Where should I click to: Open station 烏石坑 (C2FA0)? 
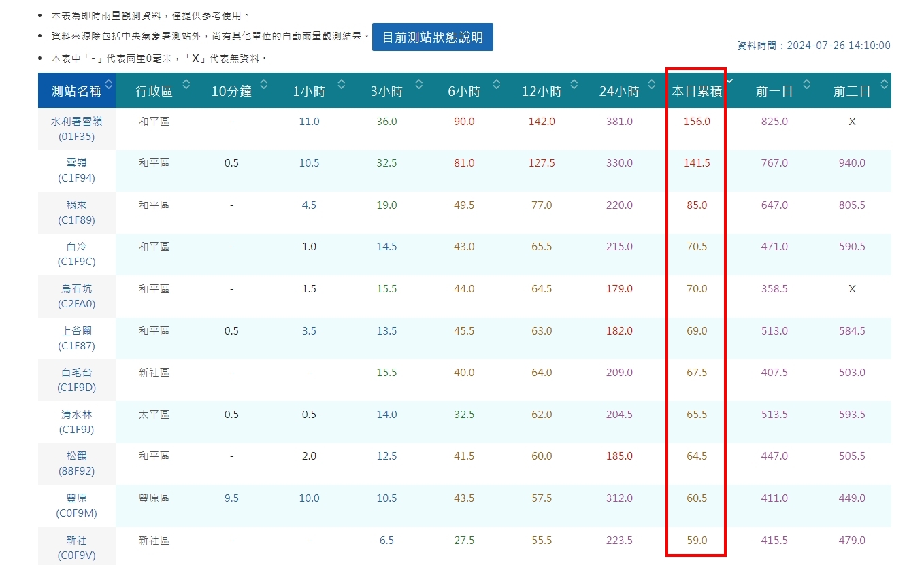pos(76,296)
